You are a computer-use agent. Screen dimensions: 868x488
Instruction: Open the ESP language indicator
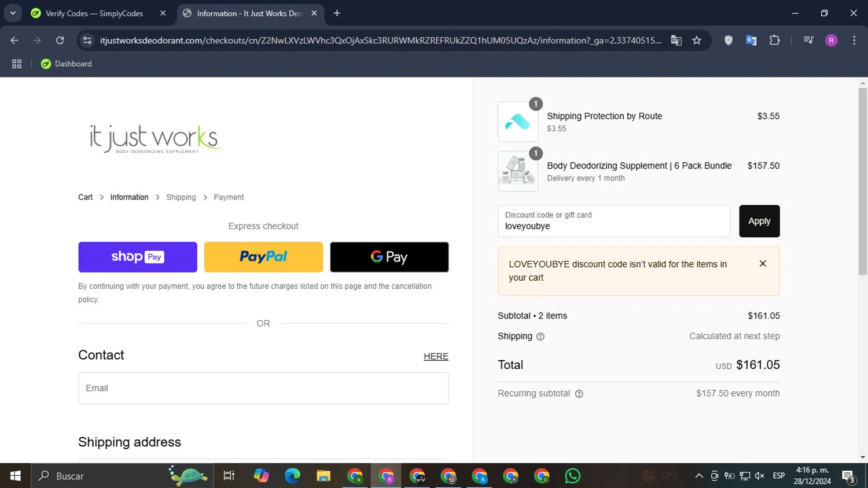point(779,476)
